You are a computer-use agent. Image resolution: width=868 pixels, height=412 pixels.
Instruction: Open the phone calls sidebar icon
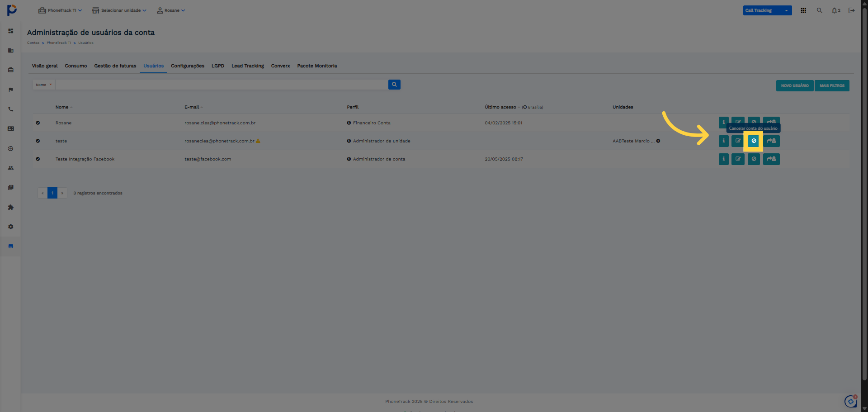[11, 109]
